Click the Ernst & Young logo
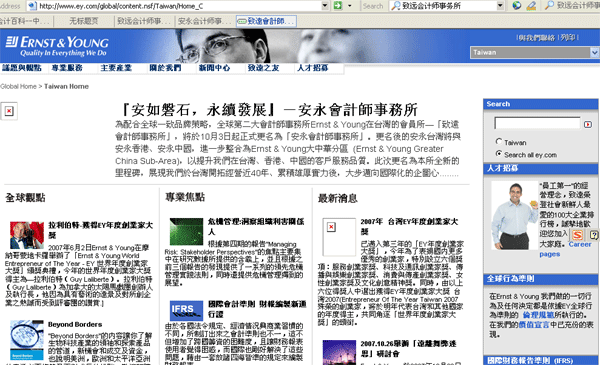The width and height of the screenshot is (600, 365). [x=57, y=46]
